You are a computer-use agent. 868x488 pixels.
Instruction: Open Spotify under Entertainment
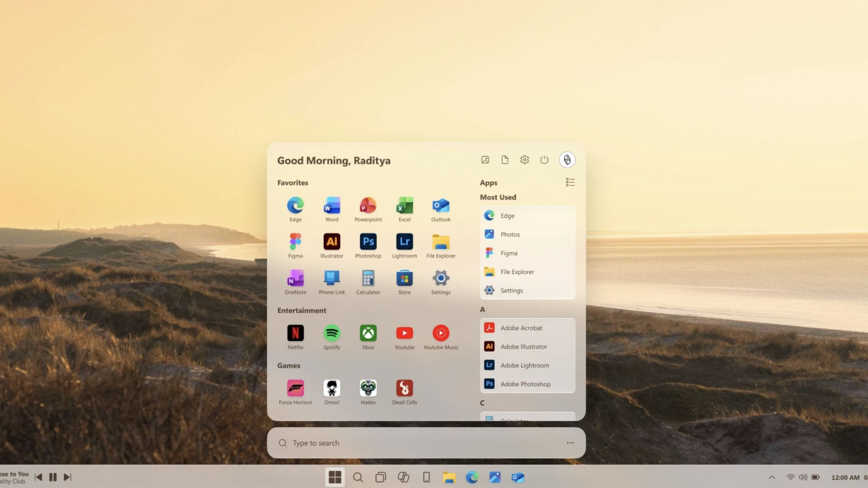point(331,333)
